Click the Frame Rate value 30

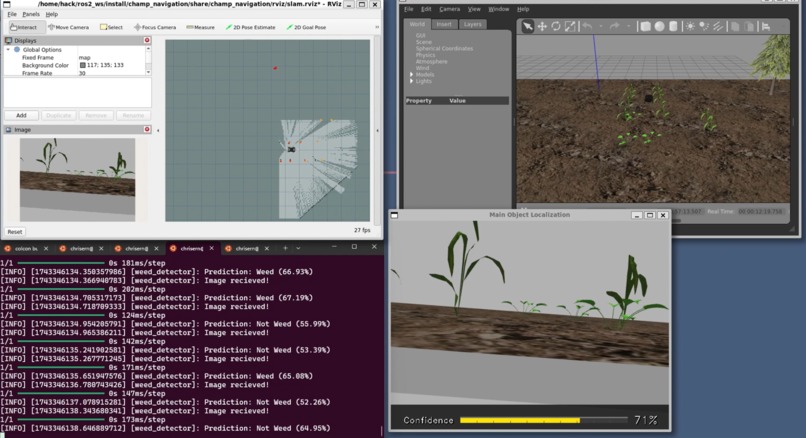tap(82, 73)
